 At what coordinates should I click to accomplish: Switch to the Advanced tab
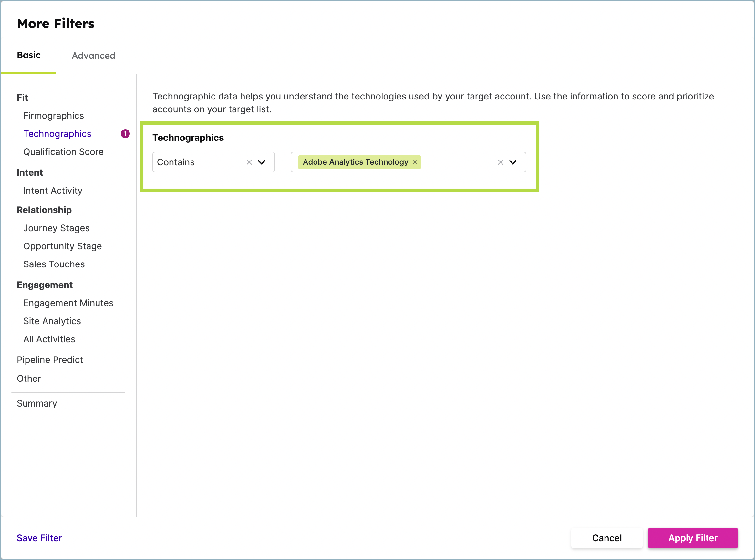pyautogui.click(x=93, y=56)
